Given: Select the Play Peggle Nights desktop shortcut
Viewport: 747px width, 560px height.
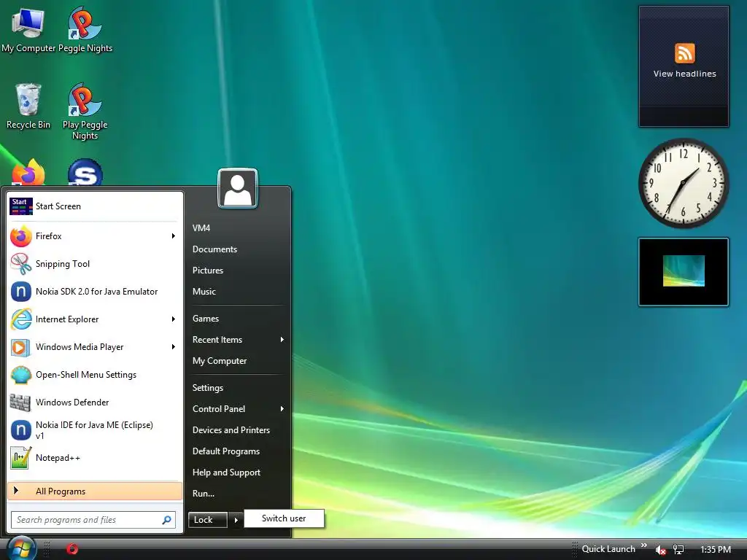Looking at the screenshot, I should click(85, 111).
